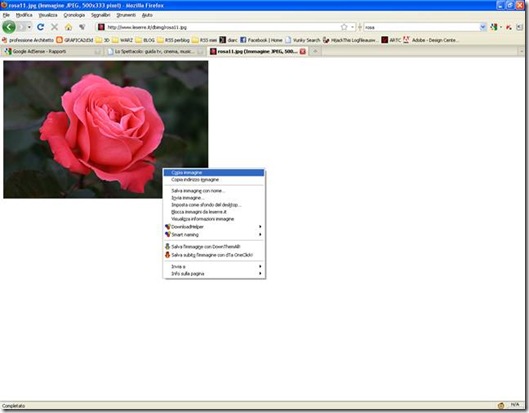Open the HijackThis Logfile bookmark

[x=350, y=40]
